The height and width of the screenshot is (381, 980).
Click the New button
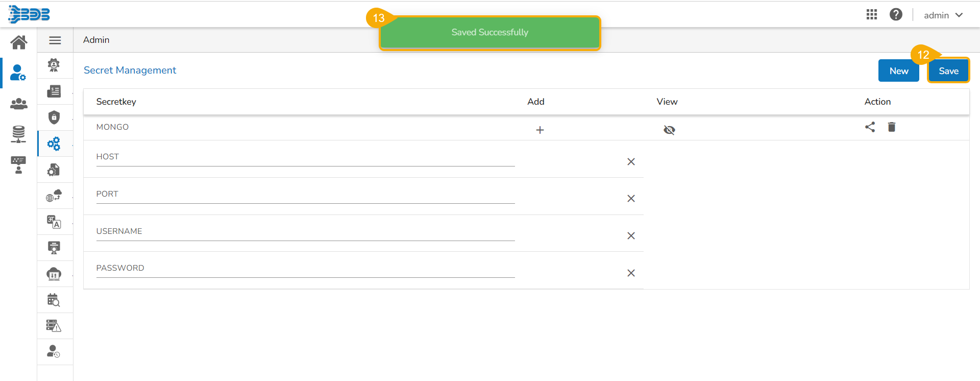(x=898, y=71)
